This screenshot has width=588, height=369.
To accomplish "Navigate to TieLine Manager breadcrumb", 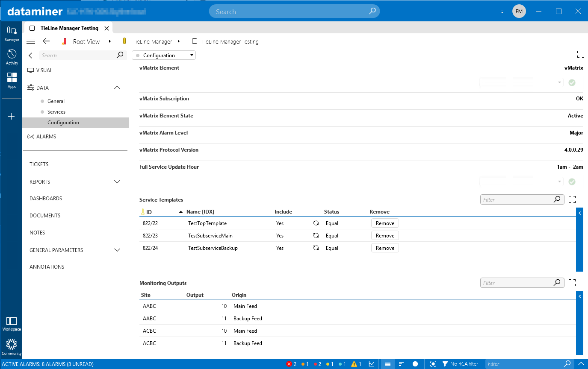I will 152,41.
